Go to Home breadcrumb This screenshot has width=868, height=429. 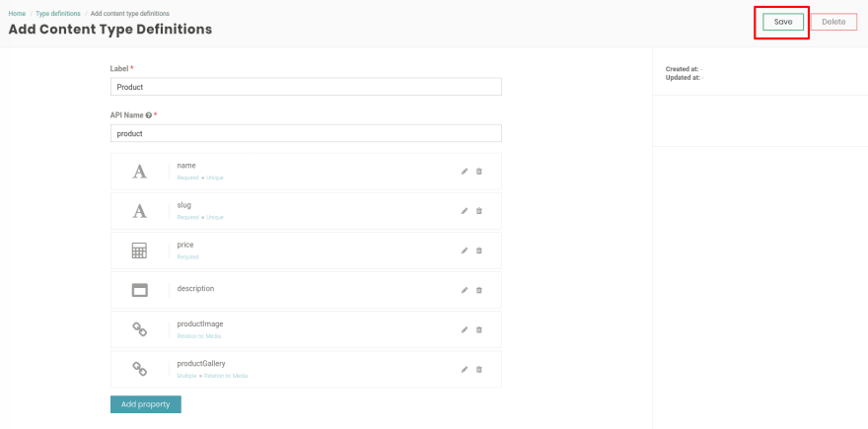(x=17, y=13)
